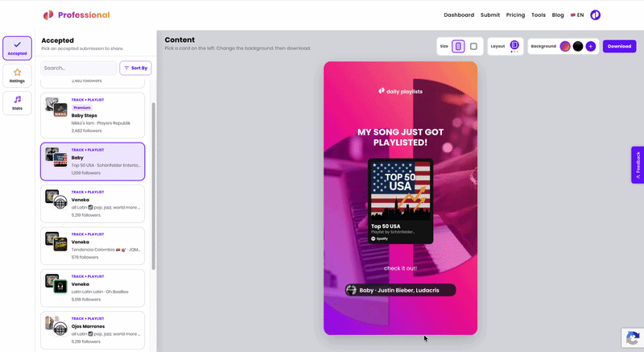Select the Veneka Latin Latin Latin card
Image resolution: width=644 pixels, height=352 pixels.
tap(93, 288)
